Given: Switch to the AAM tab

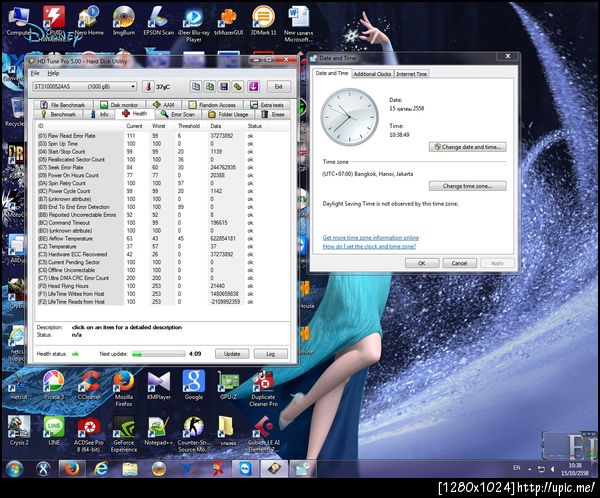Looking at the screenshot, I should 164,104.
